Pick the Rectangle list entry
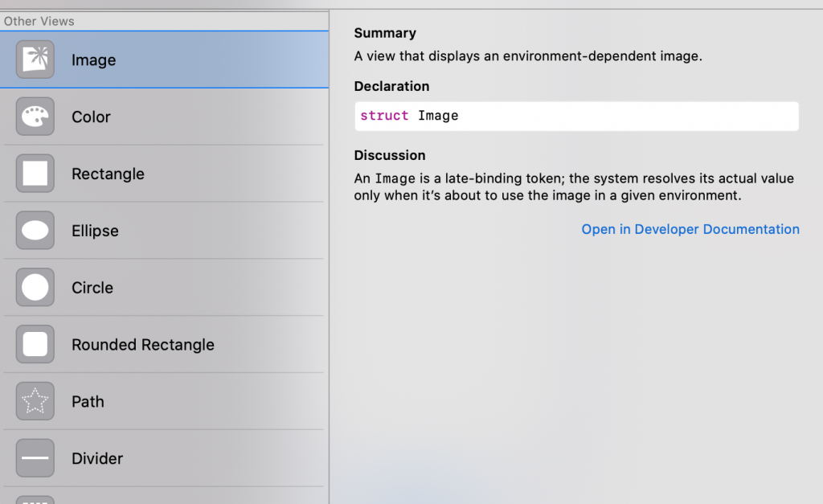823x504 pixels. (x=108, y=174)
